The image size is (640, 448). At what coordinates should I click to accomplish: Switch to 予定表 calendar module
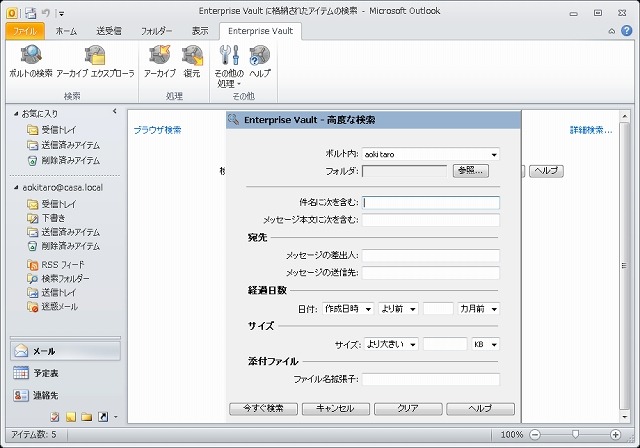(65, 373)
